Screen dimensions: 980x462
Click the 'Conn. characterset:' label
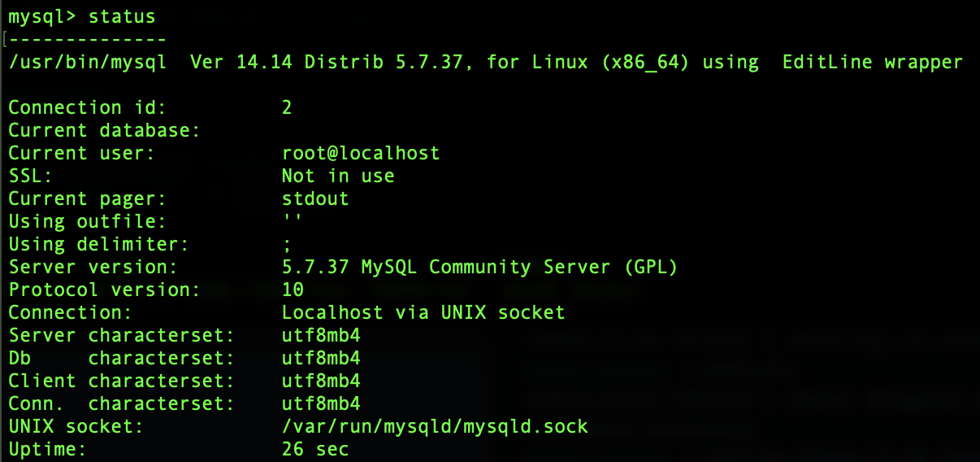121,403
